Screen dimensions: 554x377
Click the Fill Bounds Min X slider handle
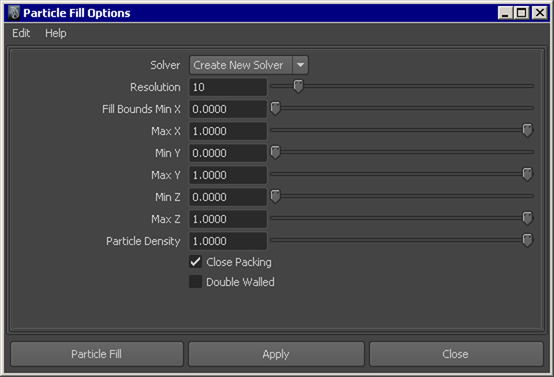[275, 108]
